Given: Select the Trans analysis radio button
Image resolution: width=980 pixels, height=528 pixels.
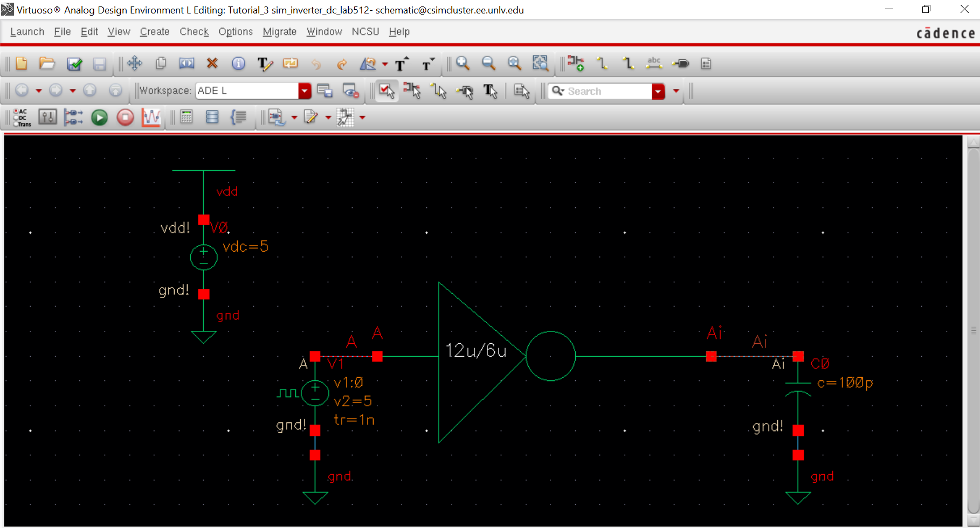Looking at the screenshot, I should tap(17, 124).
